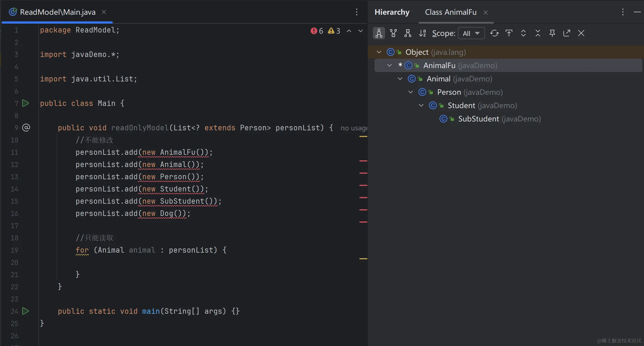Run Main class from gutter icon
Screen dimensions: 644x346
click(26, 103)
